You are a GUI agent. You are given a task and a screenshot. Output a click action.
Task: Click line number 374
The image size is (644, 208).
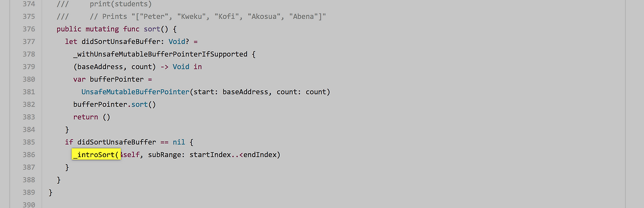click(x=29, y=4)
